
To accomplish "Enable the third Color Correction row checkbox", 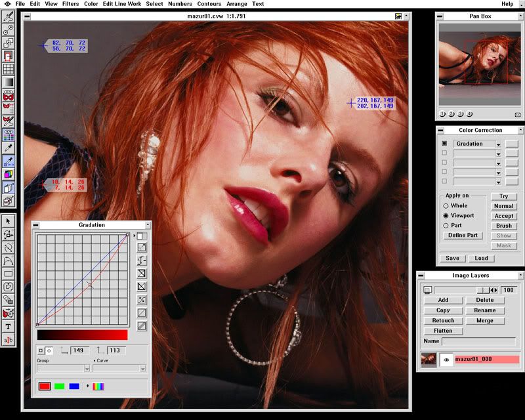I will (444, 162).
